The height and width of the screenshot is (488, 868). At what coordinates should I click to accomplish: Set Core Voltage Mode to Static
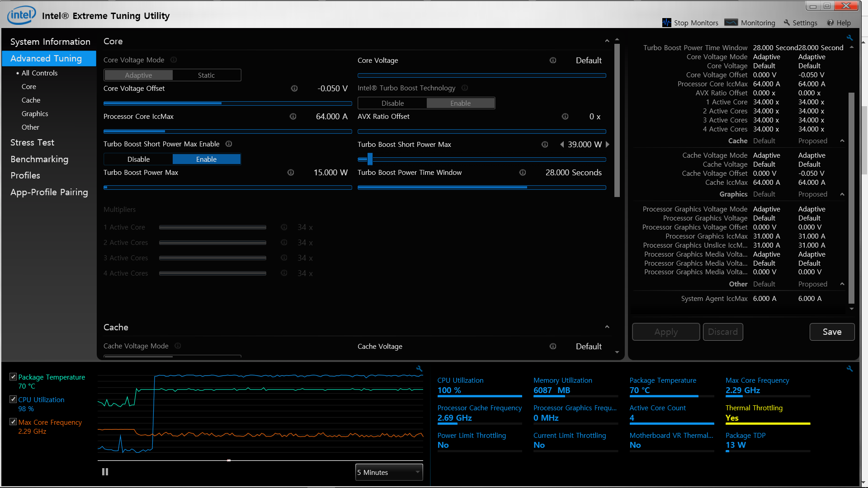pos(206,75)
